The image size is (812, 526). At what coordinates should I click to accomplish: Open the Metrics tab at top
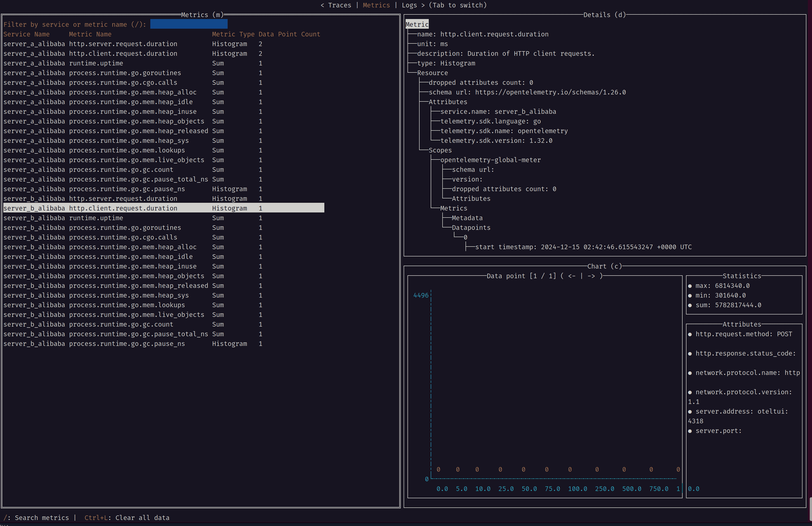point(376,5)
